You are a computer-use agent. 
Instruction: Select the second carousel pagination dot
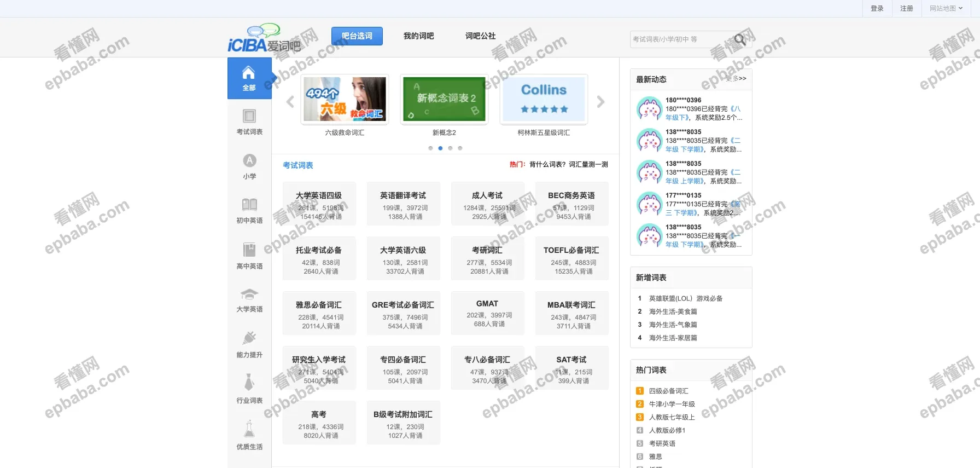coord(440,148)
